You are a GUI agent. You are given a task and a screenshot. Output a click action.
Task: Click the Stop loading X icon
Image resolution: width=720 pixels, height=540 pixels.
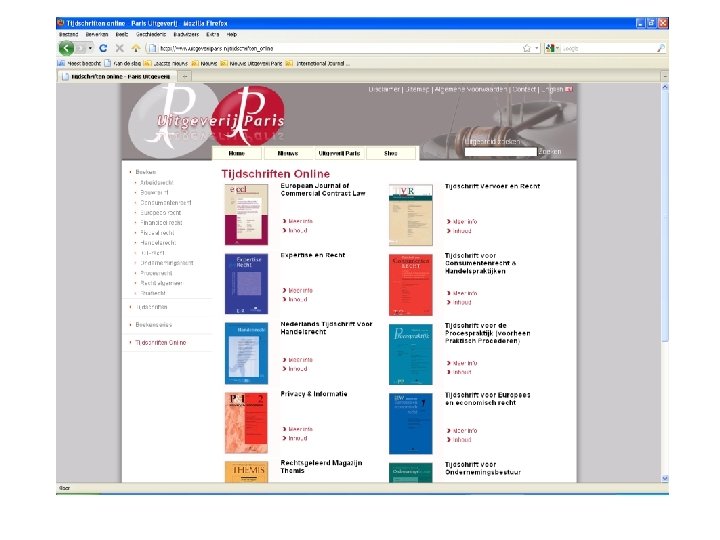(119, 48)
